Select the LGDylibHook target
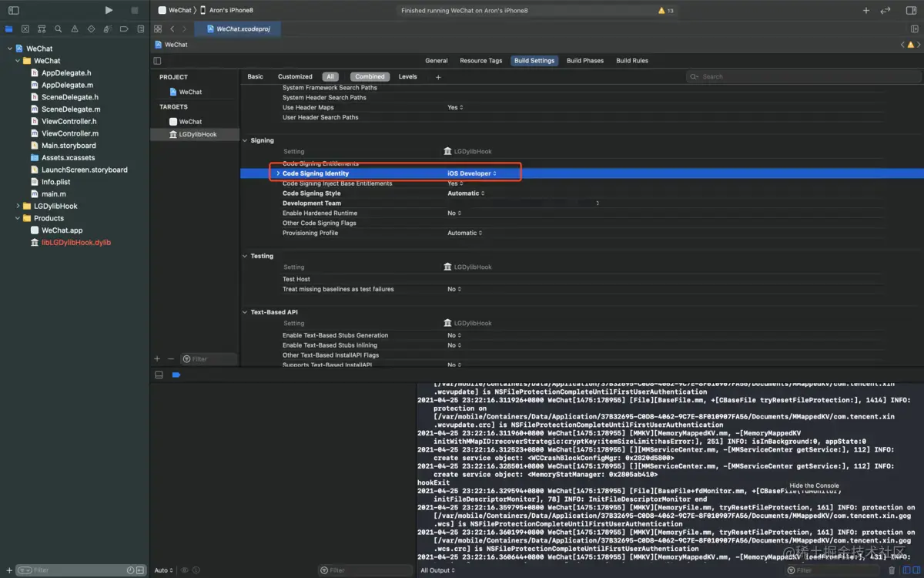 195,134
